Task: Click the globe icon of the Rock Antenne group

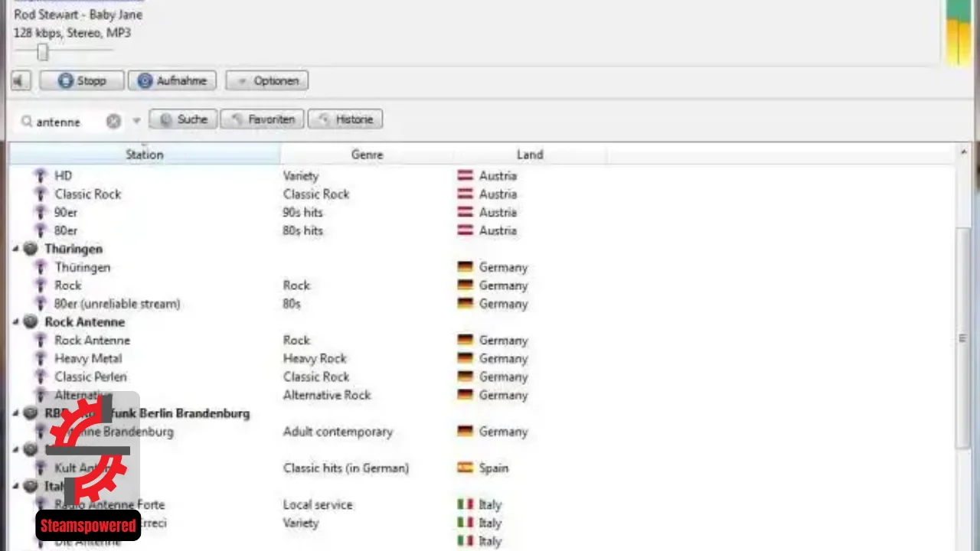Action: pos(31,322)
